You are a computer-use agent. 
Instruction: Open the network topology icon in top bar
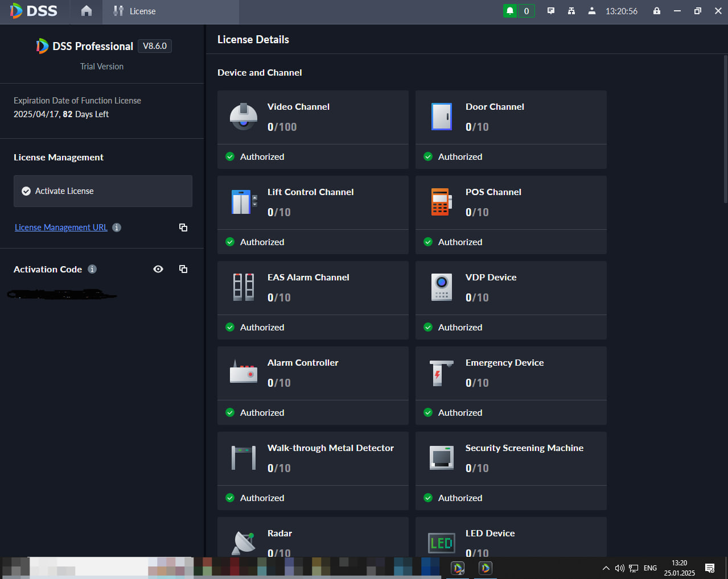(x=571, y=11)
